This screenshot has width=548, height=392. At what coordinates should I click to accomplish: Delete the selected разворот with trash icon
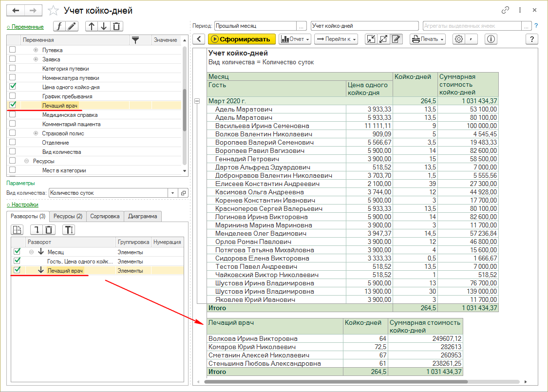click(x=50, y=230)
